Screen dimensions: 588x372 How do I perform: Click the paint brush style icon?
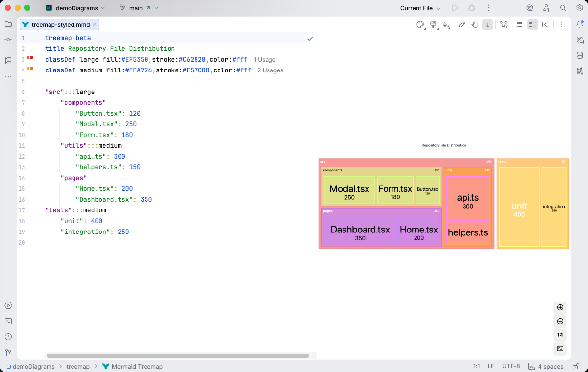(433, 24)
